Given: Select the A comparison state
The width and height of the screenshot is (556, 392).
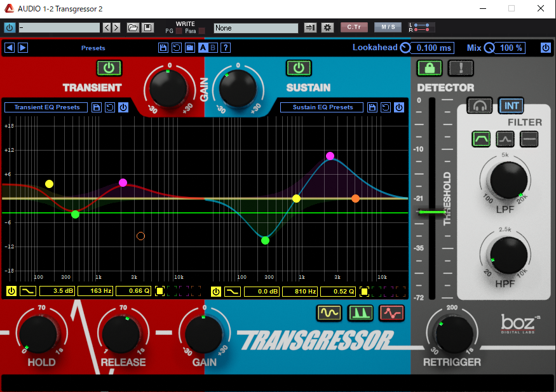Looking at the screenshot, I should pyautogui.click(x=203, y=48).
